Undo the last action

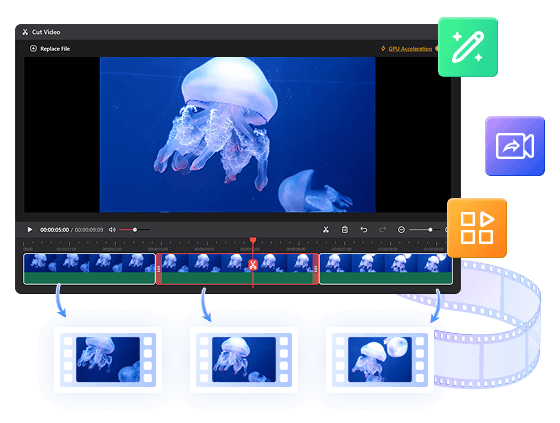[x=364, y=229]
